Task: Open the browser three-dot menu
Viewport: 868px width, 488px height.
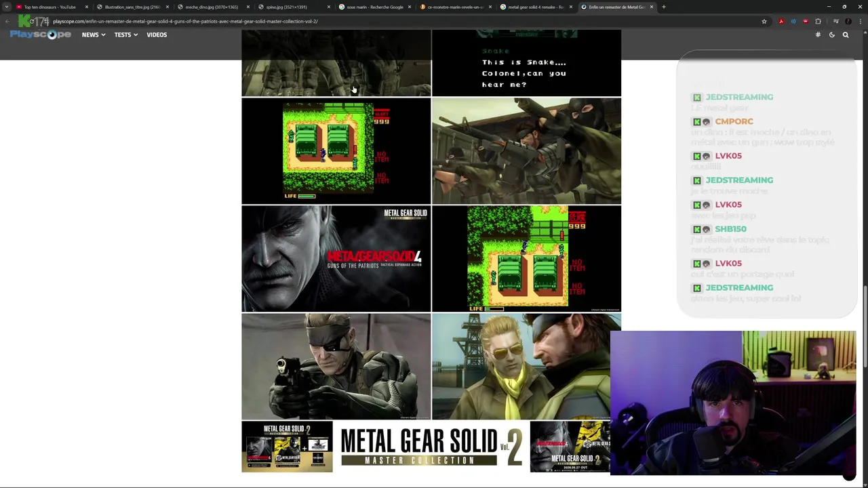Action: pos(860,21)
